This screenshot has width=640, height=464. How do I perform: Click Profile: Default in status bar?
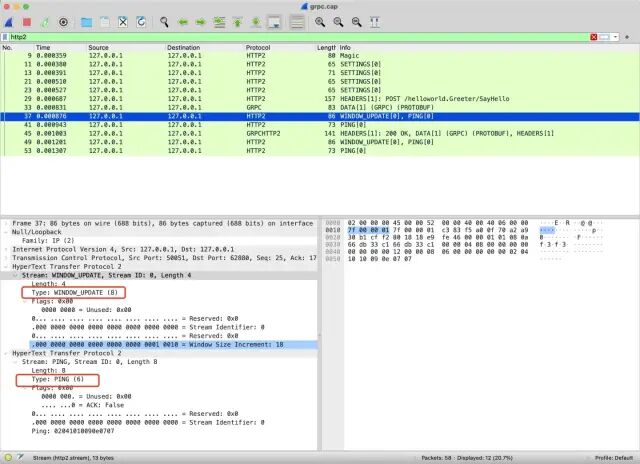pos(614,458)
